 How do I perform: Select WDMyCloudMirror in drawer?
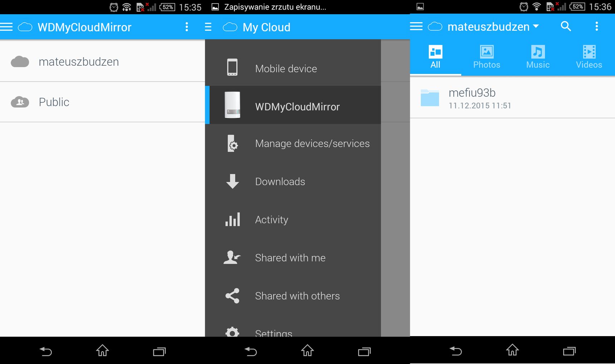[293, 105]
